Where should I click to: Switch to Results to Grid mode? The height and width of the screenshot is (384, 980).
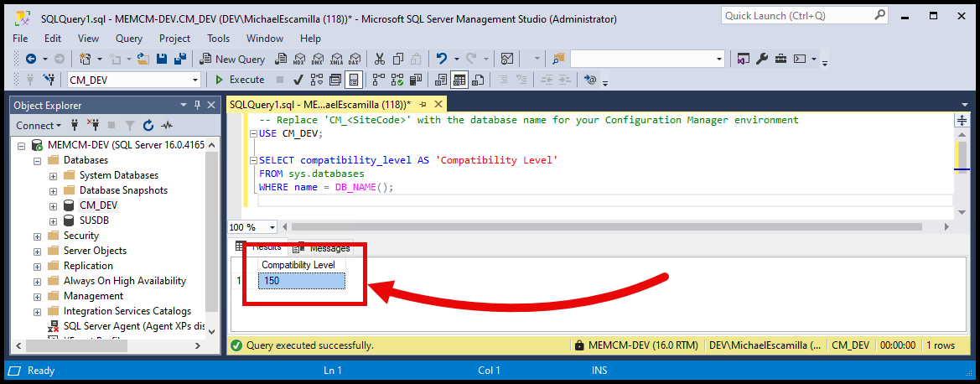(460, 80)
